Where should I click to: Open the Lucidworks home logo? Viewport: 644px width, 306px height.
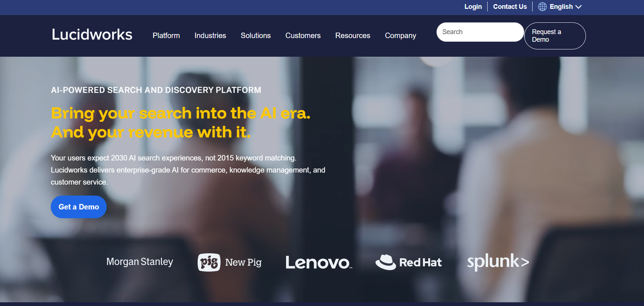click(92, 35)
